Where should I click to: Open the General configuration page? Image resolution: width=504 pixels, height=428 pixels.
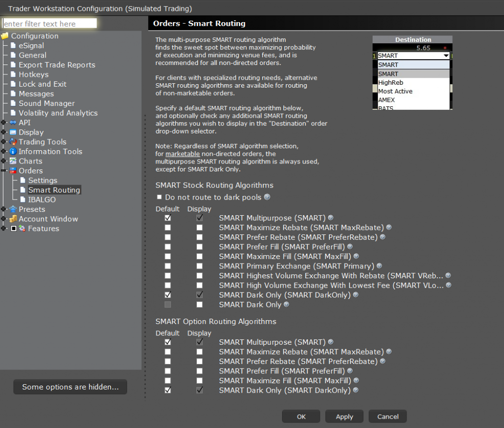click(x=32, y=55)
